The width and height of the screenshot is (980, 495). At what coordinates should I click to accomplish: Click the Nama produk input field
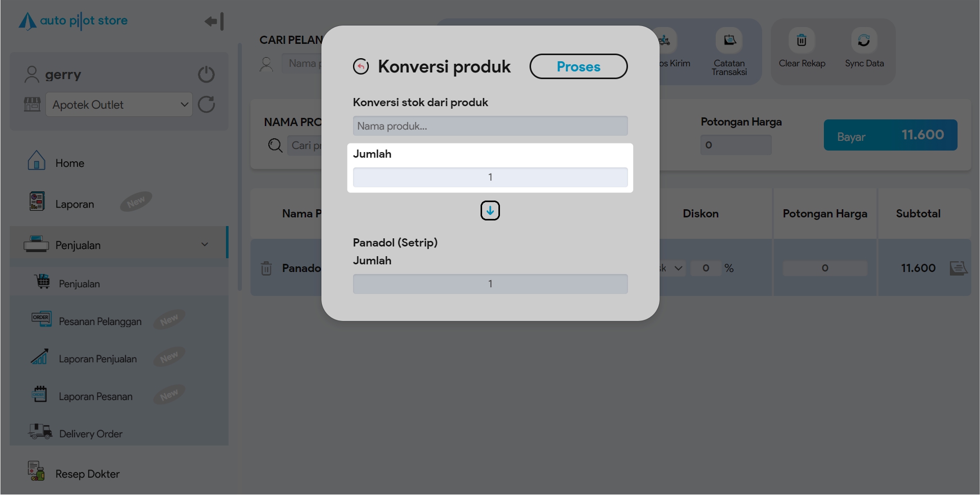pyautogui.click(x=490, y=126)
